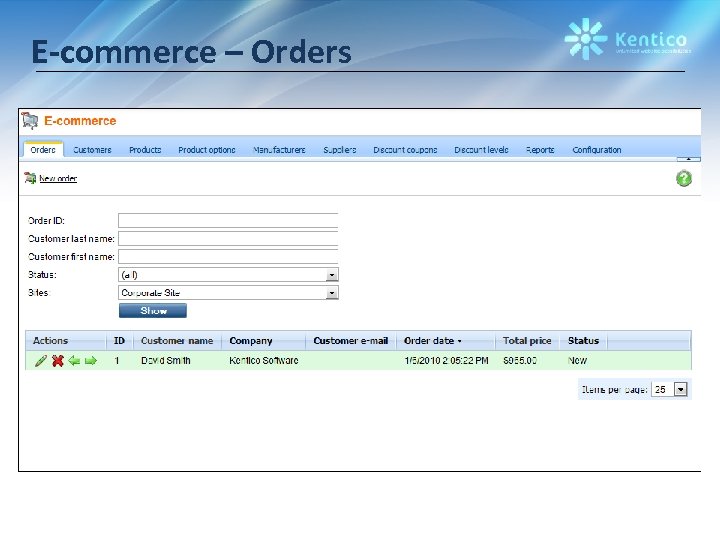This screenshot has width=720, height=540.
Task: Click the E-commerce heading text
Action: [x=80, y=121]
